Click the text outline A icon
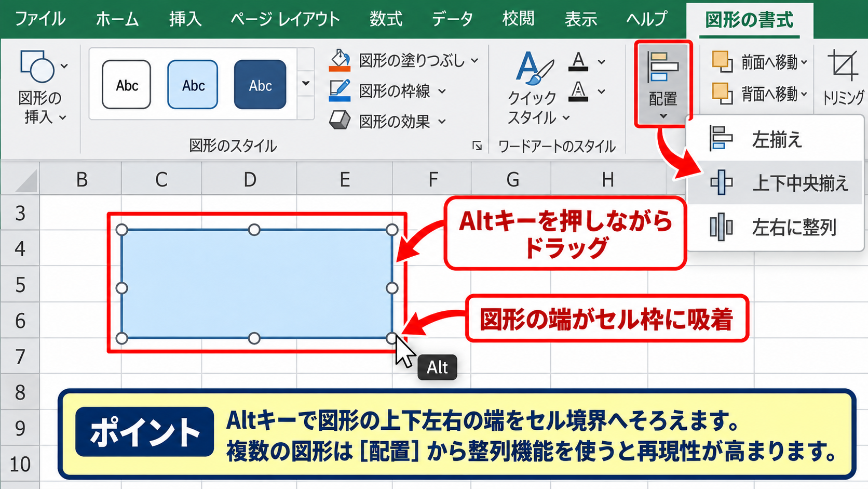The height and width of the screenshot is (489, 868). coord(578,91)
